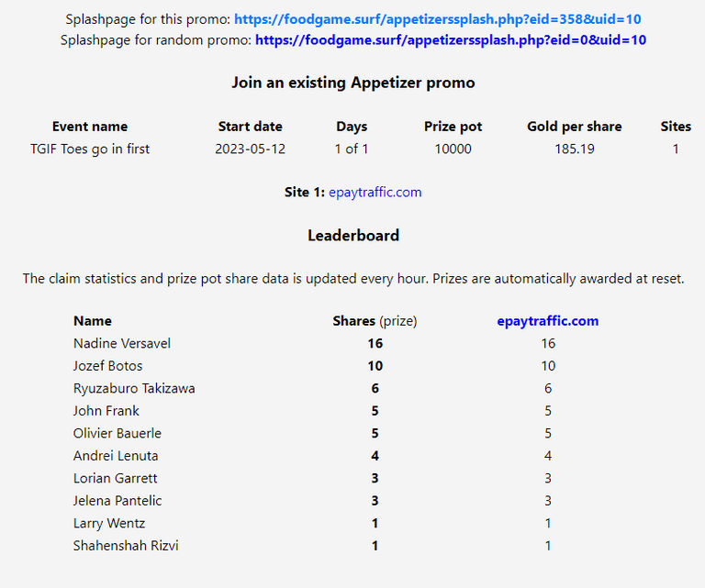Select the TGIF Toes go in first event name
Viewport: 705px width, 588px height.
90,149
